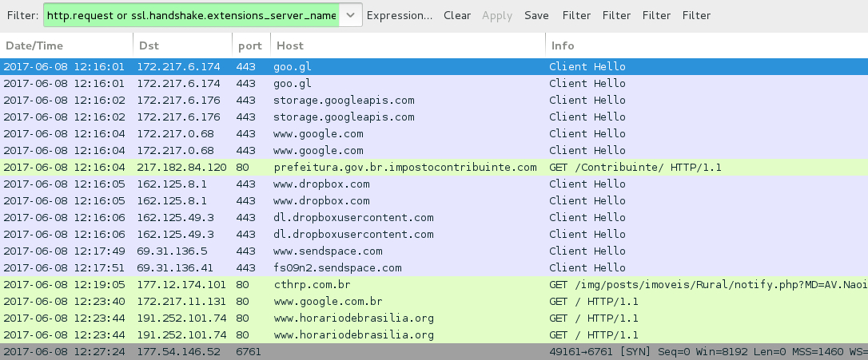Sort packets by the Date/Time column
The height and width of the screenshot is (360, 868).
click(x=66, y=45)
